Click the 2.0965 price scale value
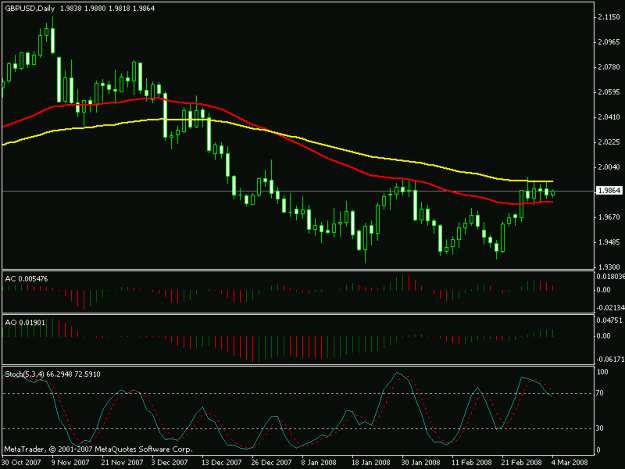Viewport: 625px width, 469px height. point(609,42)
